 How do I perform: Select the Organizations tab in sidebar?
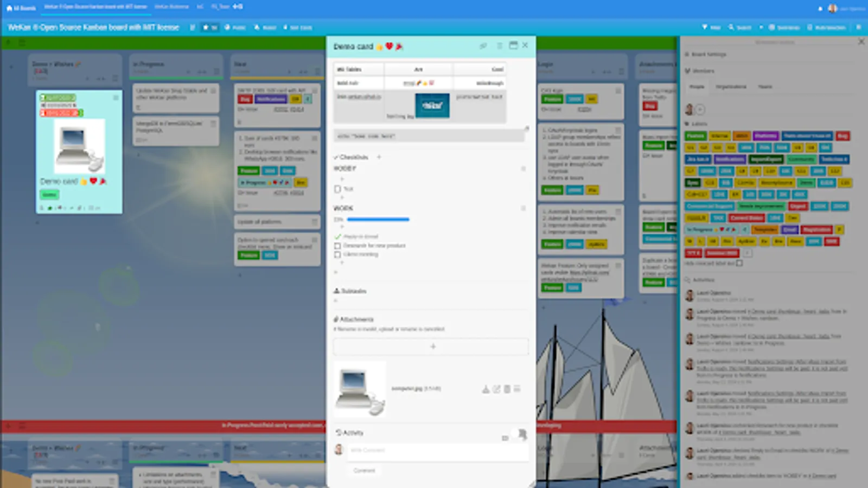click(731, 87)
